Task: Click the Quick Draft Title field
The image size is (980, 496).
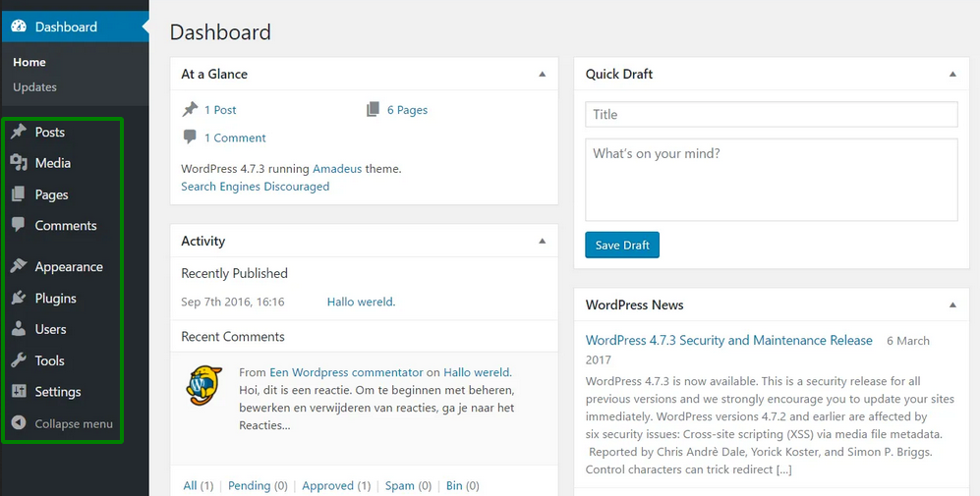Action: (x=771, y=115)
